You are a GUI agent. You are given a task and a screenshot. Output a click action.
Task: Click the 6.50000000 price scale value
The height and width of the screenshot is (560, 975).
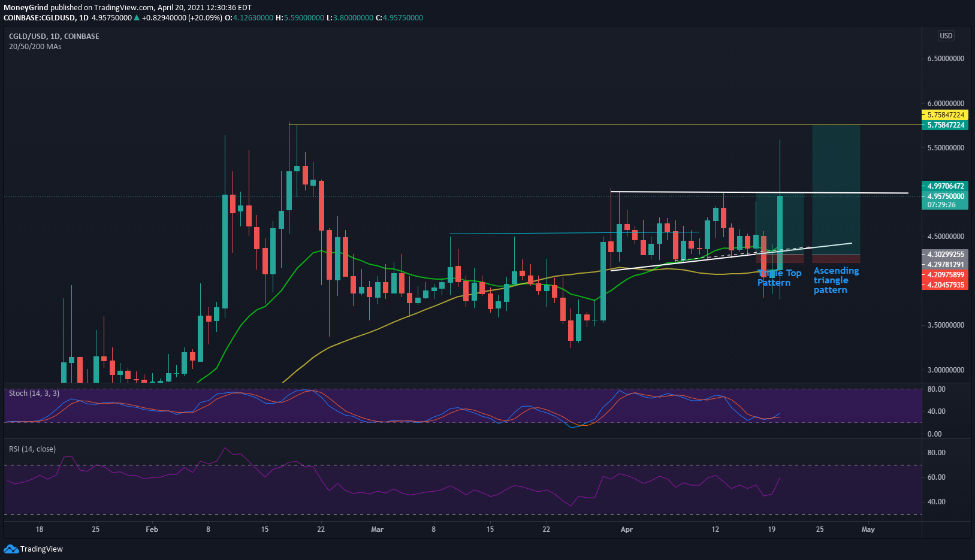pos(946,59)
